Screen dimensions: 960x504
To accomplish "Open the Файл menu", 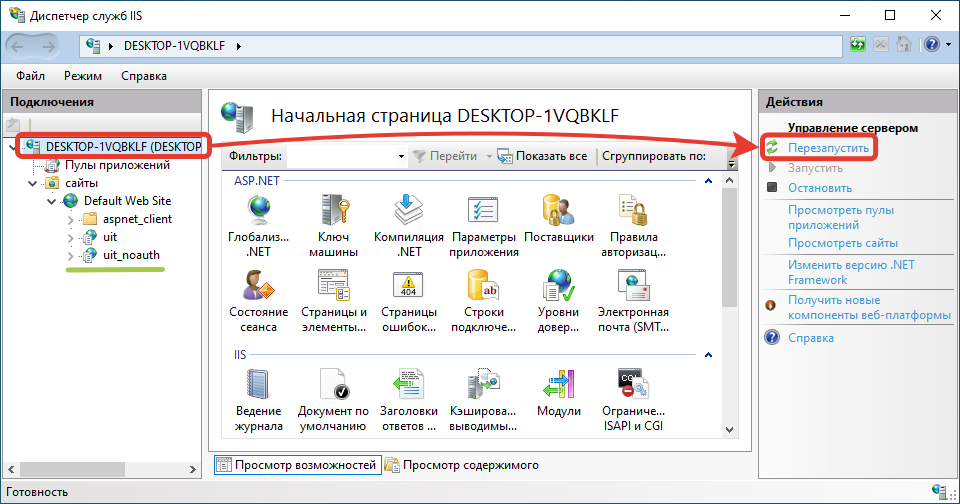I will tap(30, 76).
